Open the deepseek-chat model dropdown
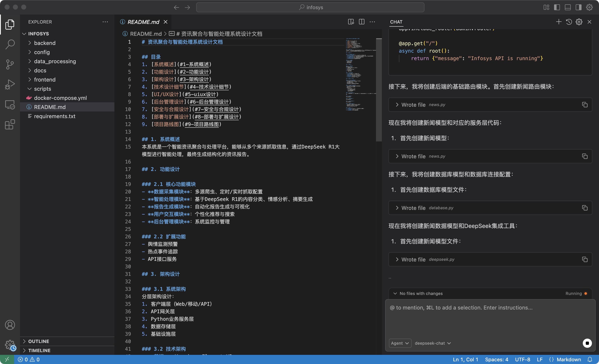Screen dimensions: 599x364 (x=433, y=343)
